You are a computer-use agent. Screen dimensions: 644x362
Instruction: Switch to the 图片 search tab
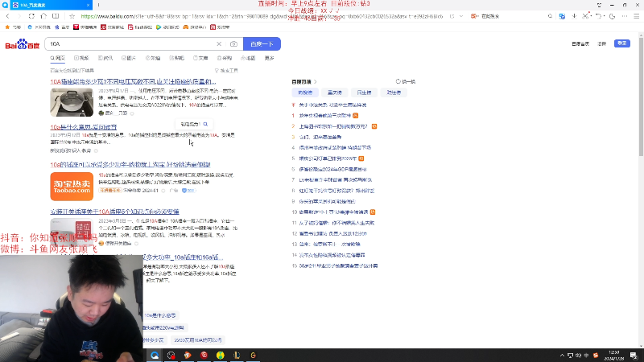(x=129, y=58)
